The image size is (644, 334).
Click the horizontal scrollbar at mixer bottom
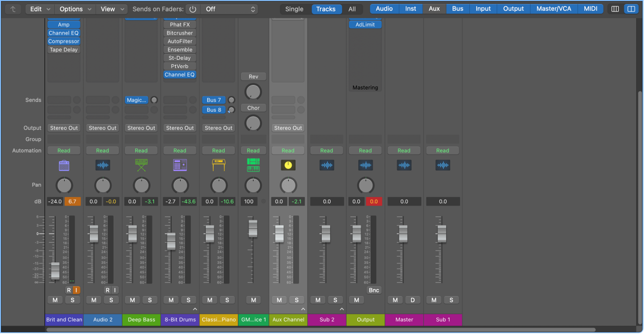321,330
